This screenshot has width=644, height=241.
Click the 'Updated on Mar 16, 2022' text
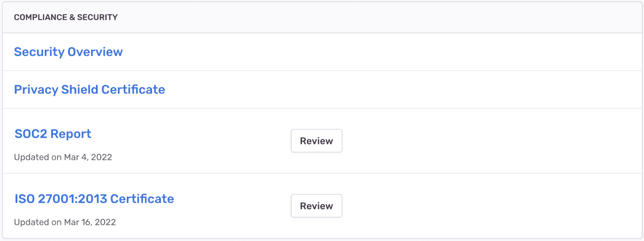65,222
